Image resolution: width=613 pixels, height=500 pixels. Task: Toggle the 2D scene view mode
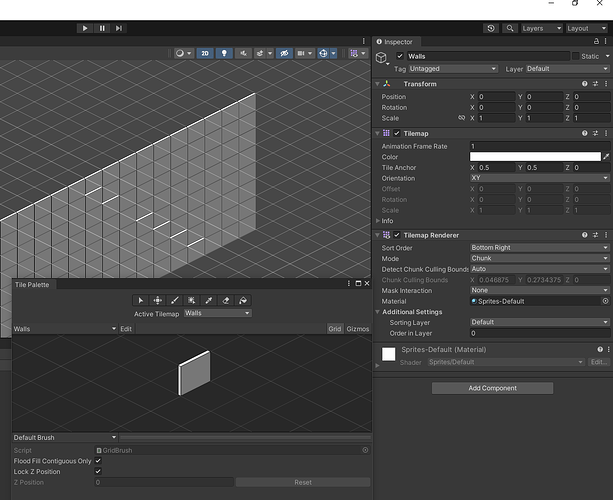tap(205, 53)
